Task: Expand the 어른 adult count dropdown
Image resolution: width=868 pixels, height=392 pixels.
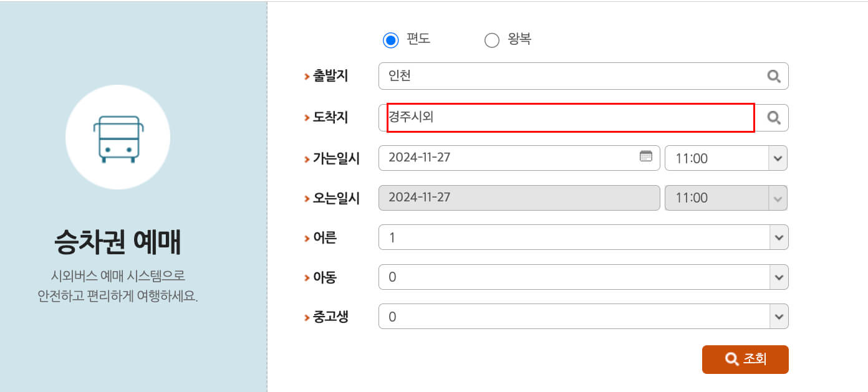Action: pyautogui.click(x=778, y=237)
